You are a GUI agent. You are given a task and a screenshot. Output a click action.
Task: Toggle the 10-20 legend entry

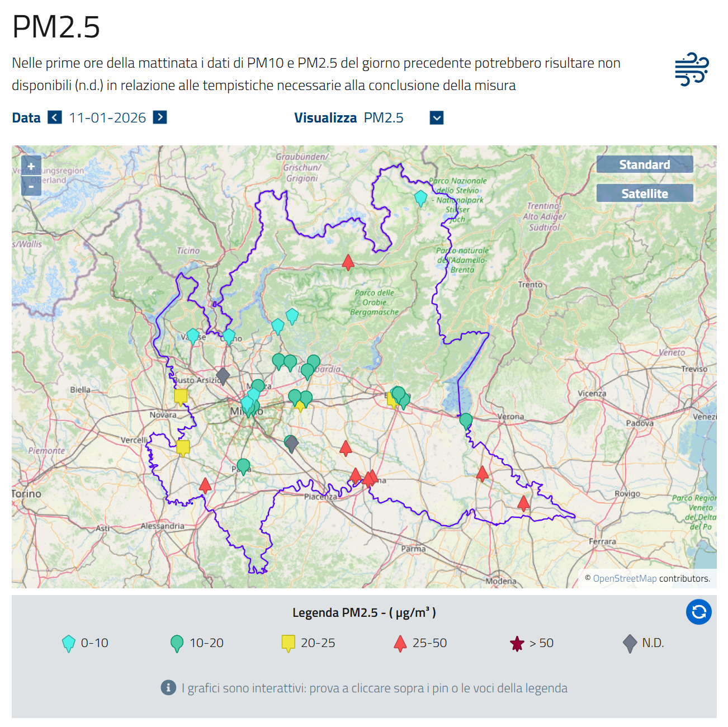pyautogui.click(x=197, y=643)
